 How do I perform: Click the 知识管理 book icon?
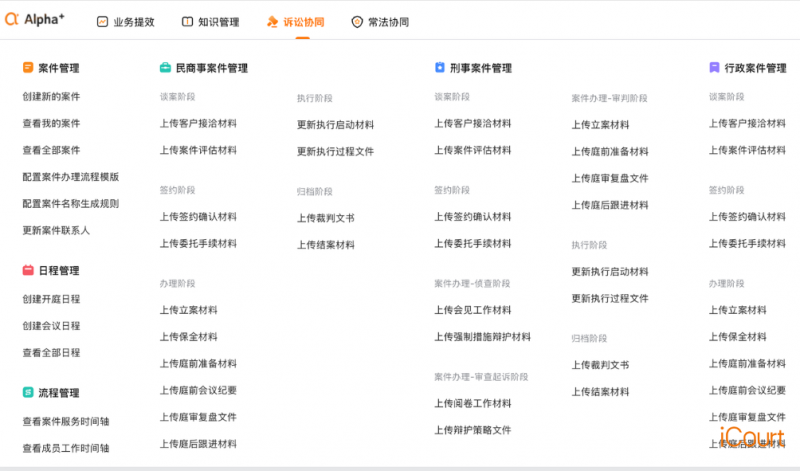coord(187,22)
